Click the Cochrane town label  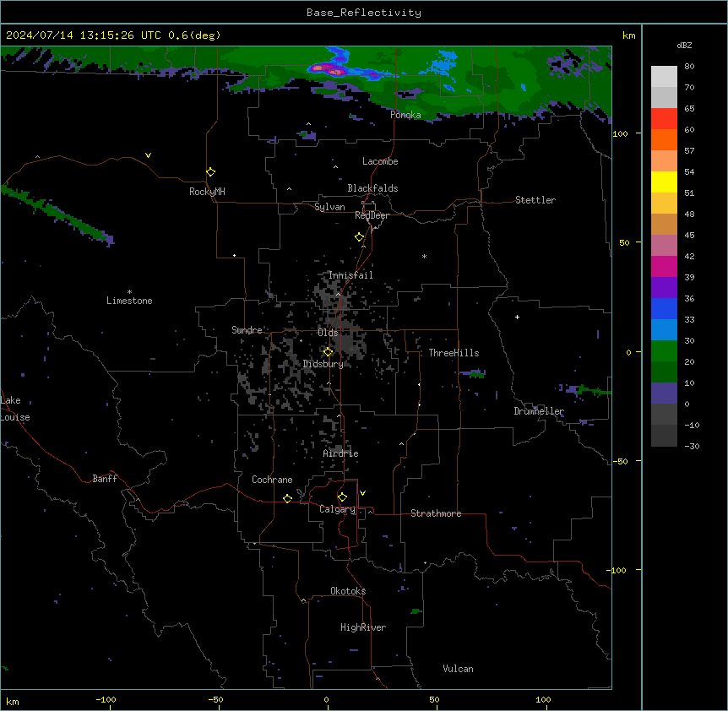pyautogui.click(x=272, y=480)
